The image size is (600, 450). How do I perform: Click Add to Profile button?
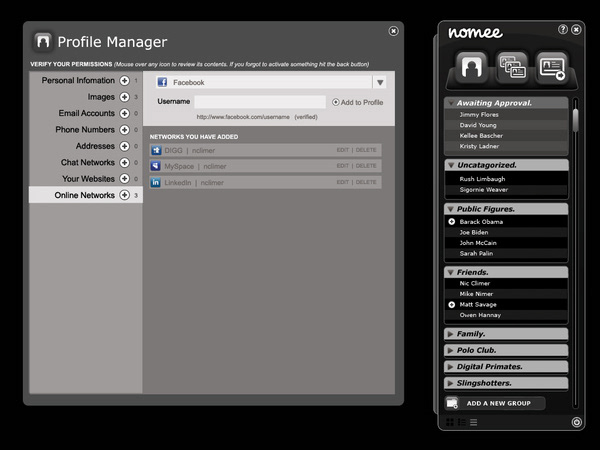coord(357,102)
